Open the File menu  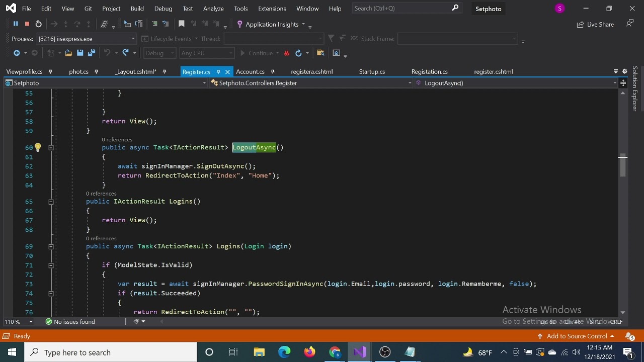[x=26, y=9]
